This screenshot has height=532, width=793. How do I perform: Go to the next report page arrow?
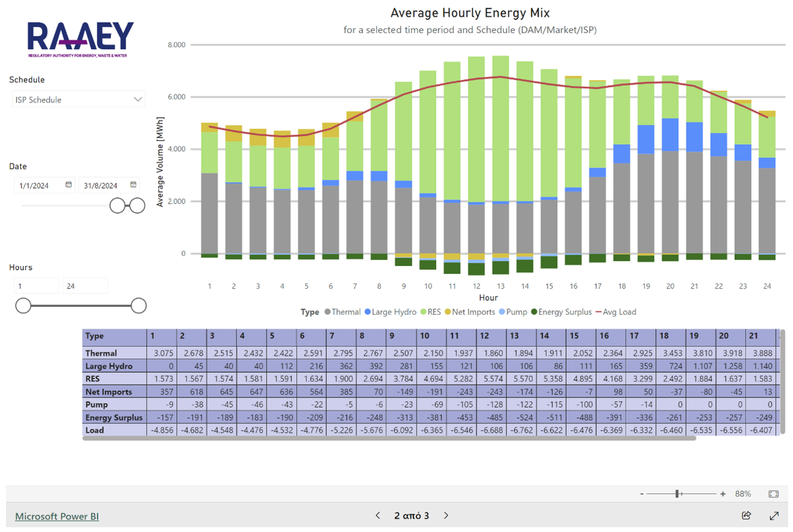pos(447,516)
